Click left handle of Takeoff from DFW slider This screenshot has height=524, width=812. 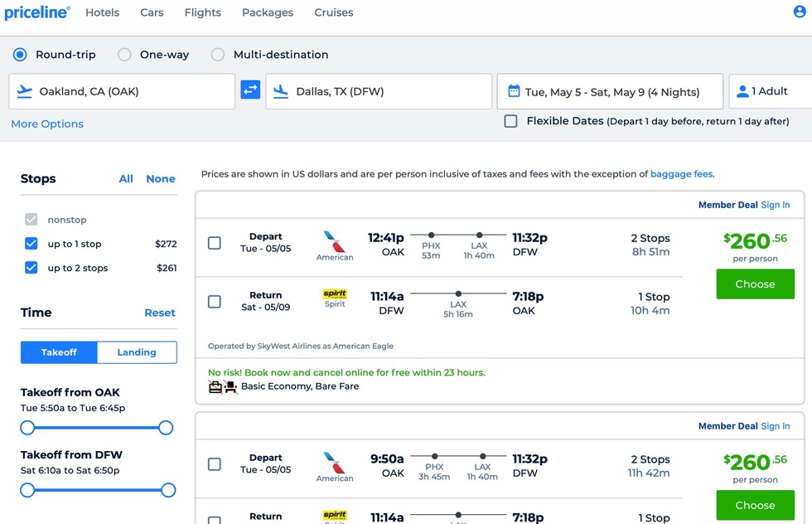(27, 490)
